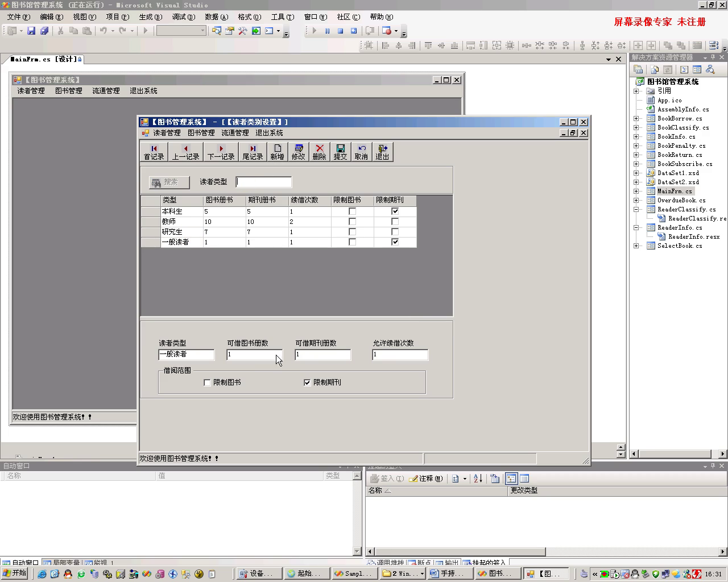The width and height of the screenshot is (728, 582).
Task: Click the QQ penguin icon in quick launch
Action: (x=68, y=574)
